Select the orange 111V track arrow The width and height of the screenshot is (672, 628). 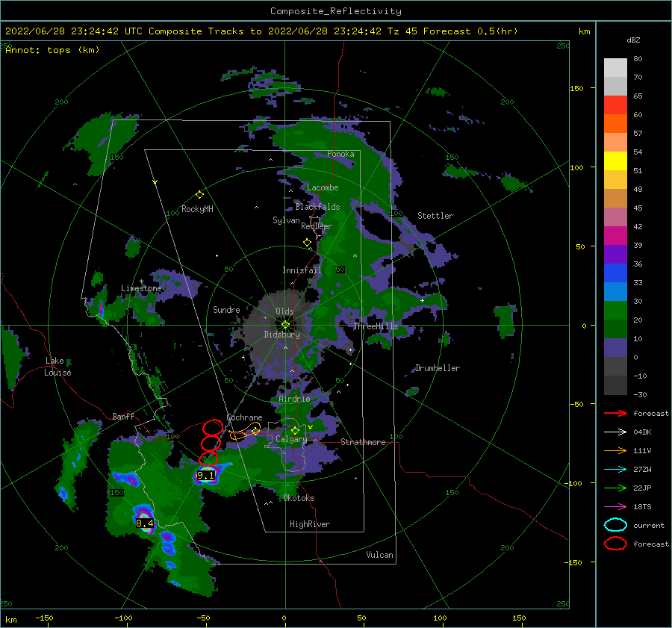point(615,450)
